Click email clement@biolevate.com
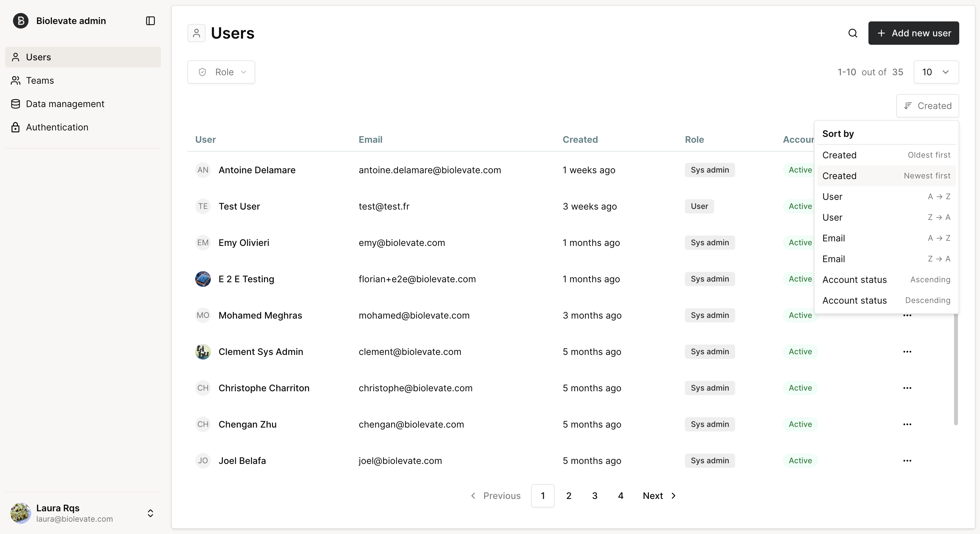 (410, 352)
